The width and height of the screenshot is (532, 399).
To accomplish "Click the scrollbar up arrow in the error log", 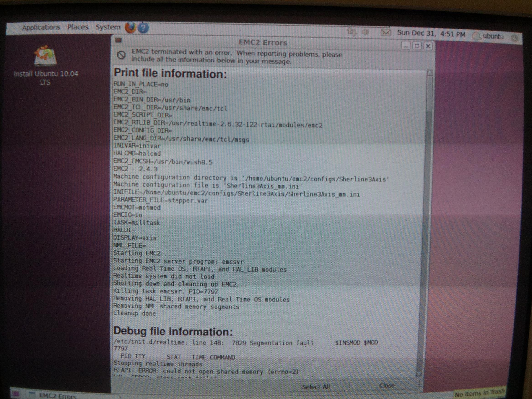I will pyautogui.click(x=430, y=73).
